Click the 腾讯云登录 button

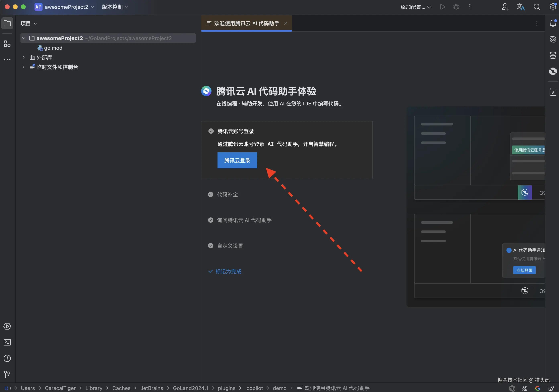click(237, 160)
